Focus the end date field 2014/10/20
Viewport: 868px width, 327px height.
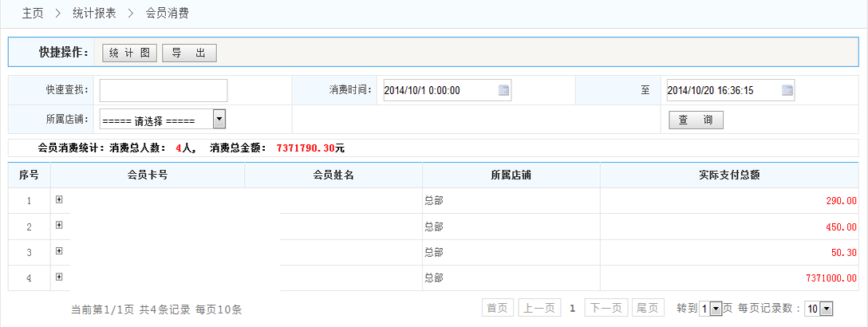[722, 90]
